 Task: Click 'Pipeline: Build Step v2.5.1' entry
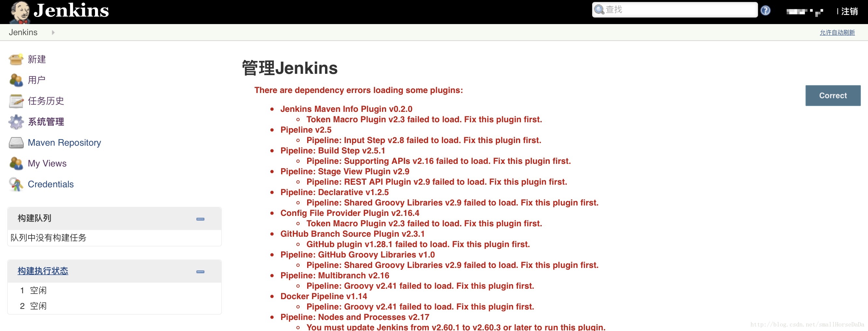[x=332, y=151]
